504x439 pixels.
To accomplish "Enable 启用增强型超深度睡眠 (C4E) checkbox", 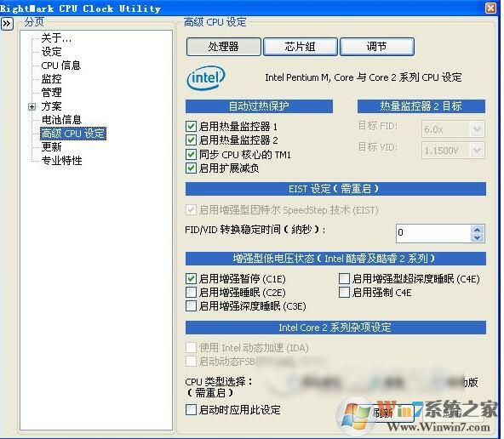I will coord(344,278).
